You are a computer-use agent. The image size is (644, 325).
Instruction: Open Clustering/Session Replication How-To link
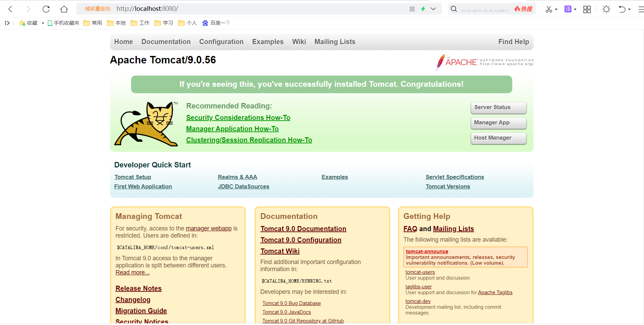pyautogui.click(x=249, y=140)
